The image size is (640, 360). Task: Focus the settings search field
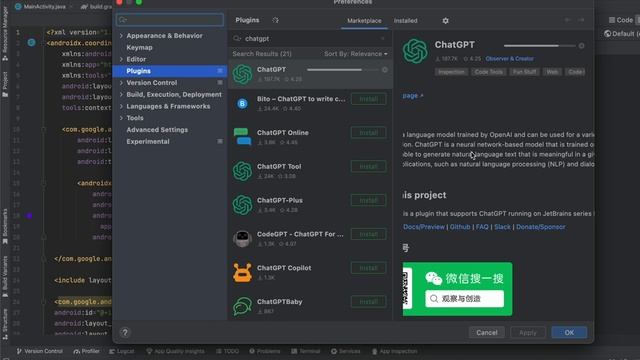pyautogui.click(x=170, y=20)
